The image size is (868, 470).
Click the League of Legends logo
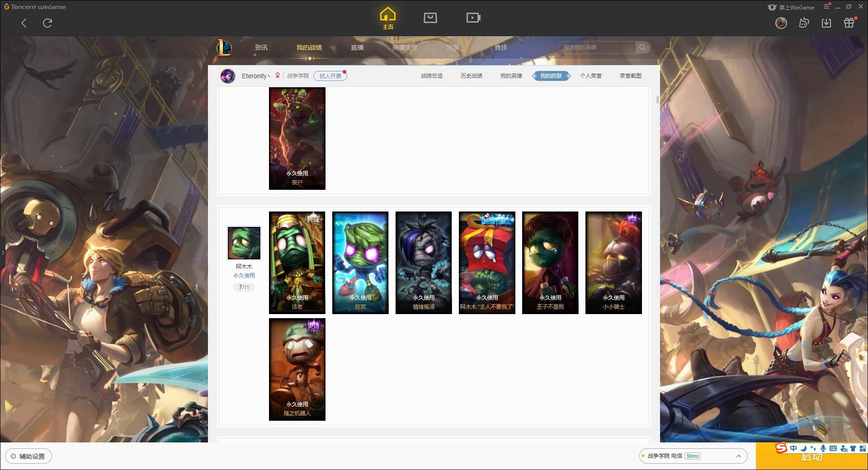point(224,47)
